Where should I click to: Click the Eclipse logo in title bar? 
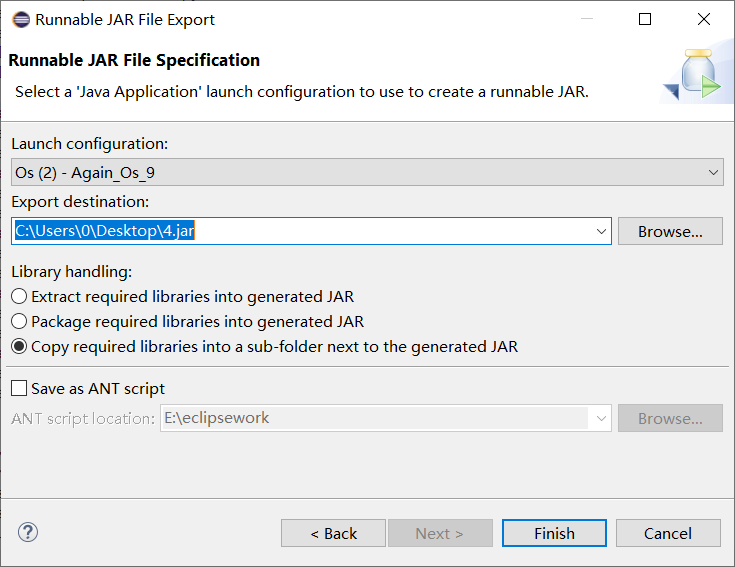pos(21,20)
